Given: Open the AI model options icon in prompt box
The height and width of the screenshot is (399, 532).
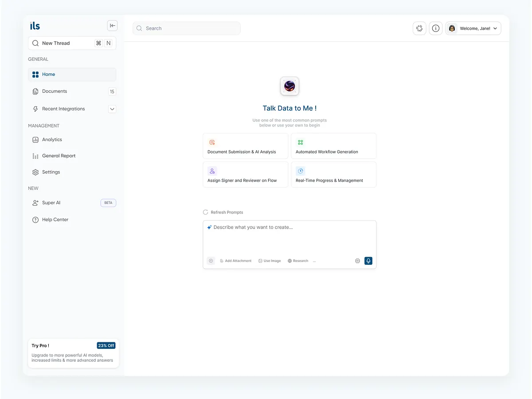Looking at the screenshot, I should click(357, 261).
